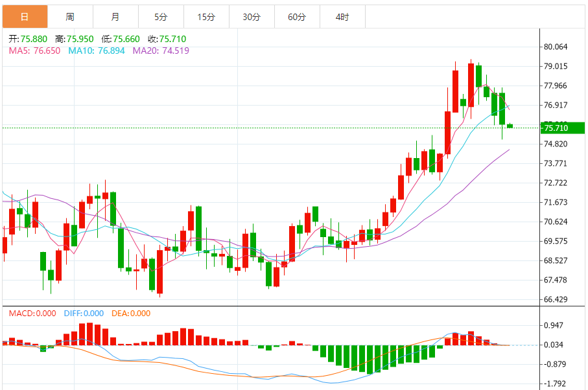Click the 低:75.660 low price value
This screenshot has width=588, height=390.
(121, 39)
